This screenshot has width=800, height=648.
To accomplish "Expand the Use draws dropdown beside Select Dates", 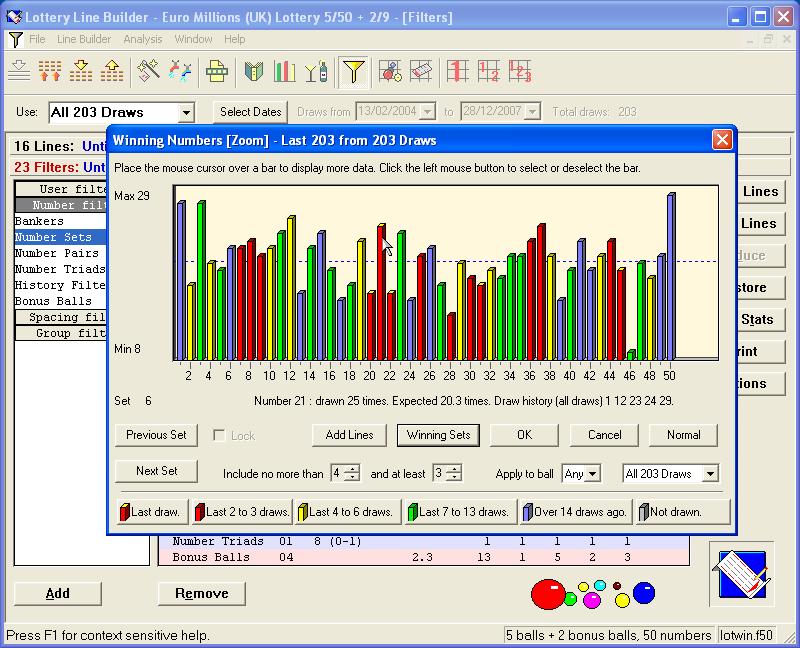I will 186,113.
